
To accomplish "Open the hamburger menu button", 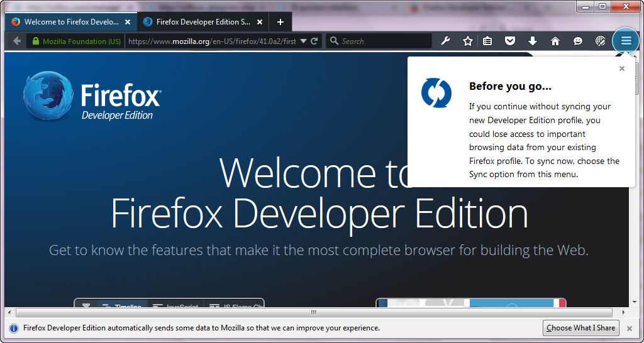I will pyautogui.click(x=626, y=41).
